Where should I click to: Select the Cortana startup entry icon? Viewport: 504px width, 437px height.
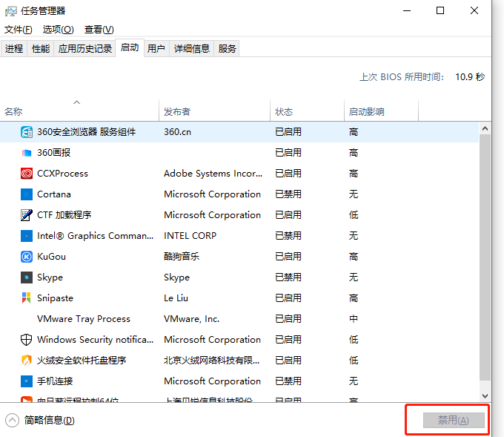click(27, 194)
